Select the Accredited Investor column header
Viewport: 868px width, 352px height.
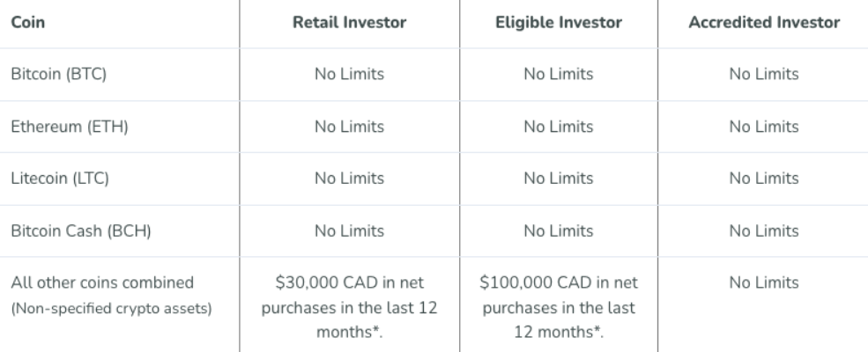(x=764, y=22)
